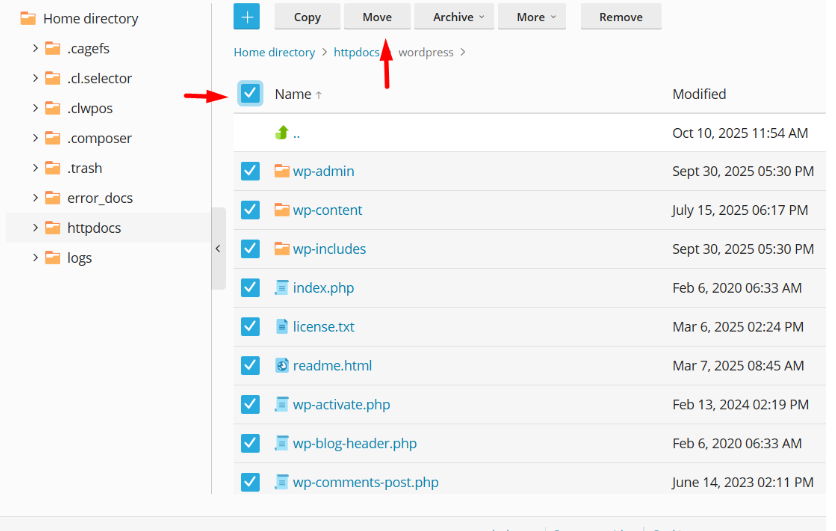
Task: Select error_docs in the directory tree
Action: point(100,198)
